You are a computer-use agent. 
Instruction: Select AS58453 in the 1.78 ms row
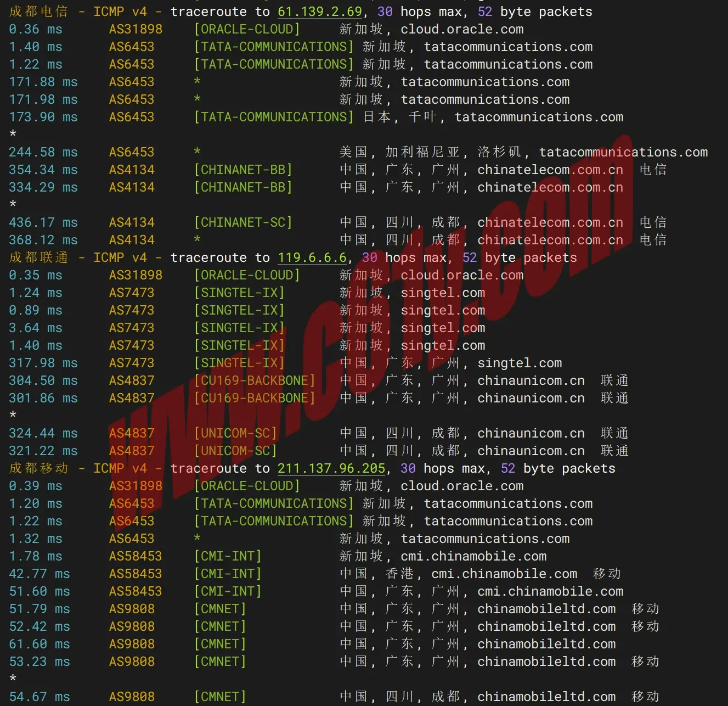click(136, 556)
